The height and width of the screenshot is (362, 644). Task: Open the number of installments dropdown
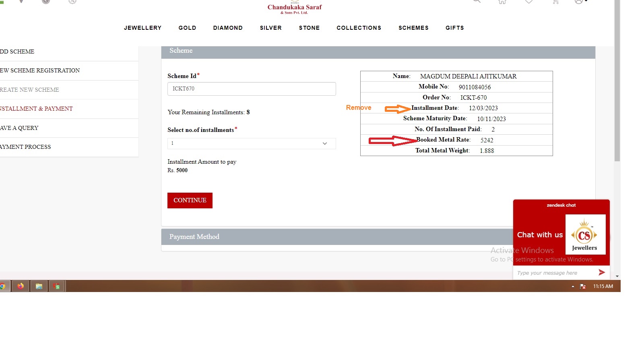pyautogui.click(x=252, y=144)
